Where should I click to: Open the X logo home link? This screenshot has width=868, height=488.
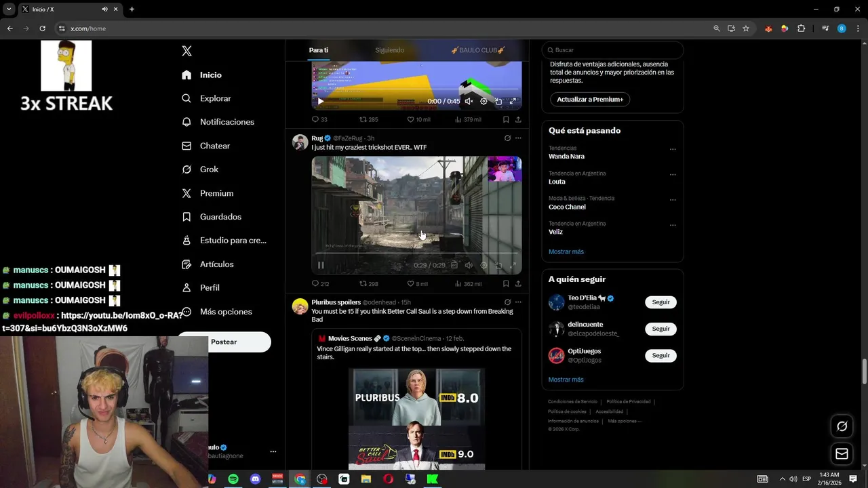point(187,51)
